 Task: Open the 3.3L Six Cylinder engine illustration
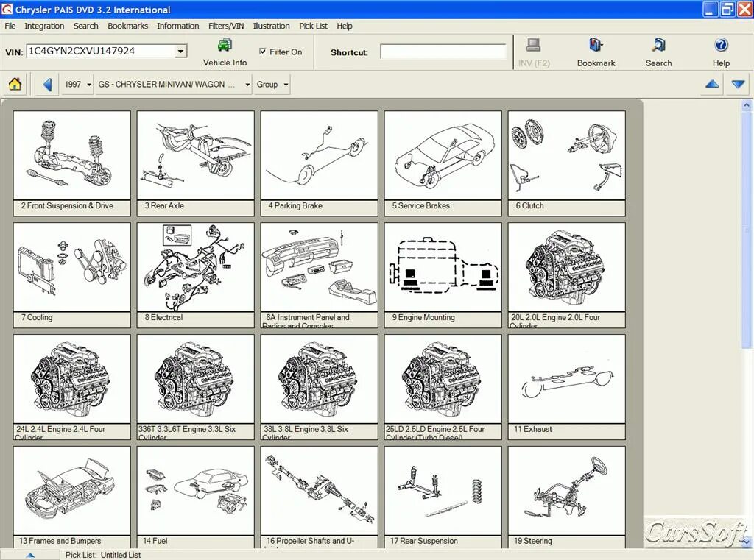[x=196, y=379]
